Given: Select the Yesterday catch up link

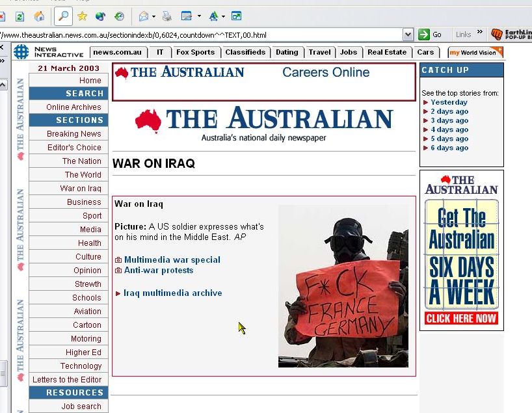Looking at the screenshot, I should point(449,102).
